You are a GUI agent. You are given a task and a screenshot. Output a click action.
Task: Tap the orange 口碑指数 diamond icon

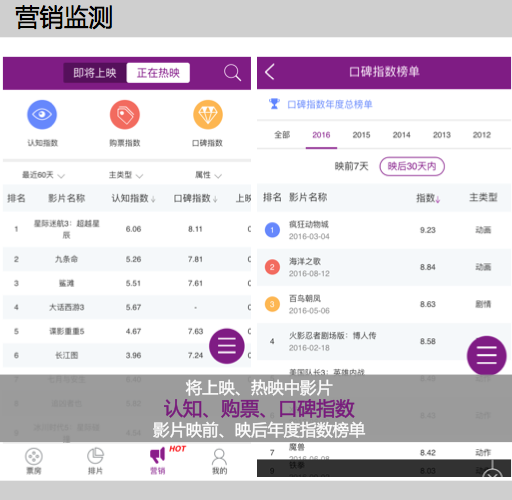click(208, 115)
